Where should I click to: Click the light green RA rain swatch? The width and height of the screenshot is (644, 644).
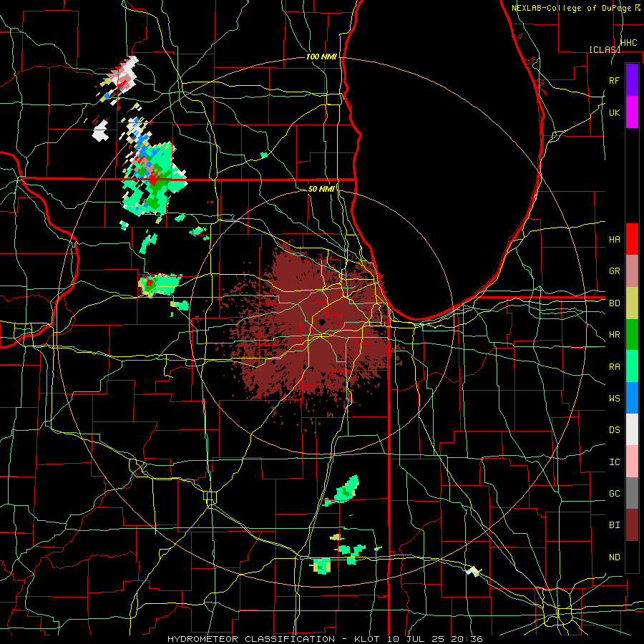(x=632, y=366)
